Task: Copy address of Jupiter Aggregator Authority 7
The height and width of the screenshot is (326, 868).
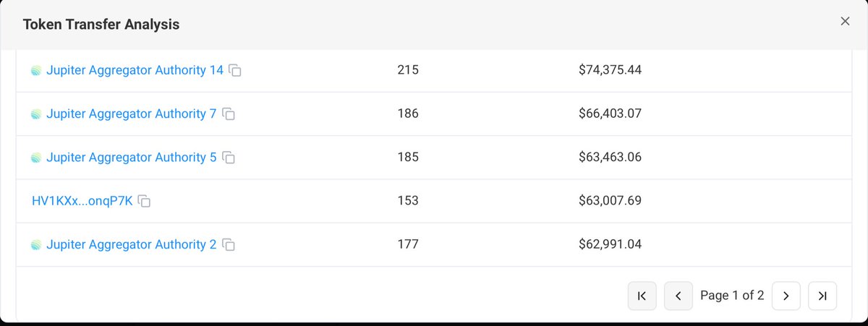Action: (229, 114)
